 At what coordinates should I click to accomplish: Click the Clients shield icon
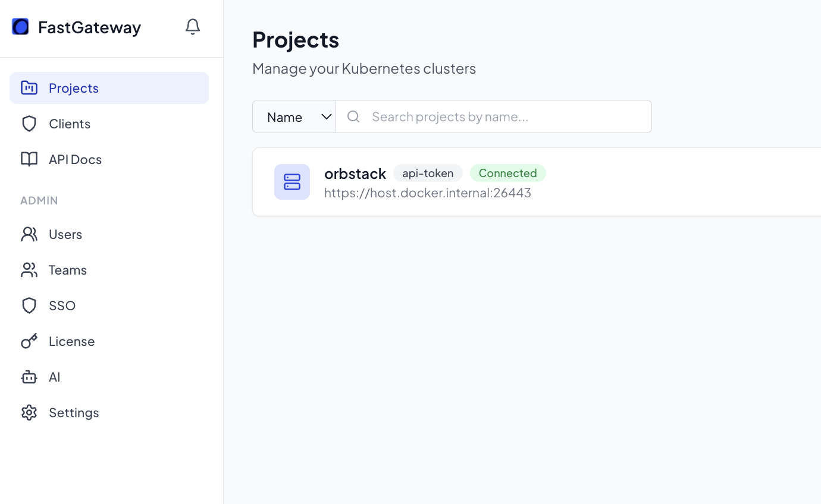click(x=29, y=124)
